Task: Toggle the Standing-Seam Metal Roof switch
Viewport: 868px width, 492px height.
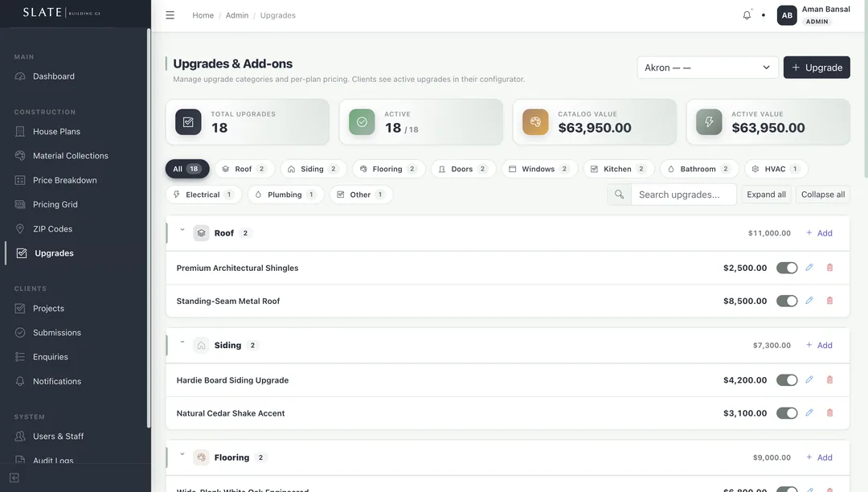Action: [787, 301]
